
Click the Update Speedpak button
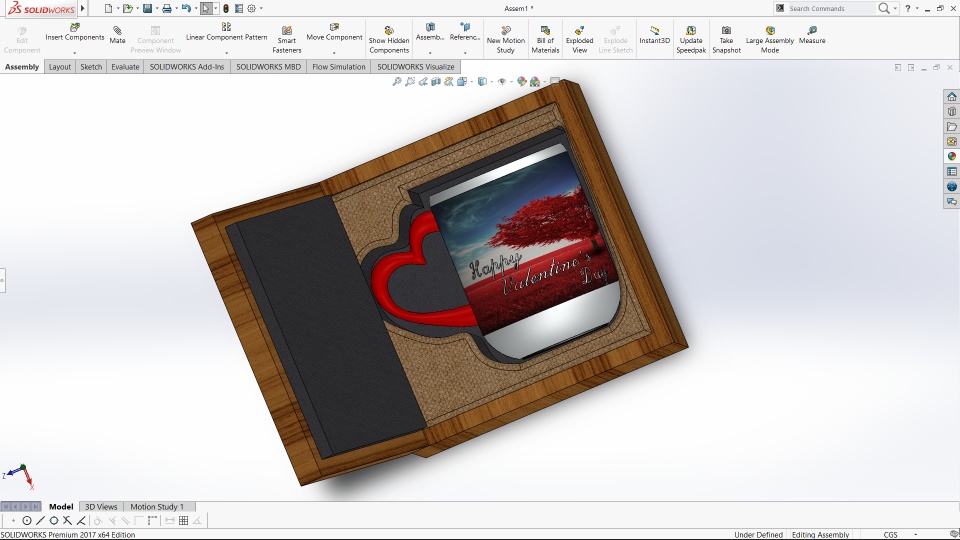tap(690, 31)
